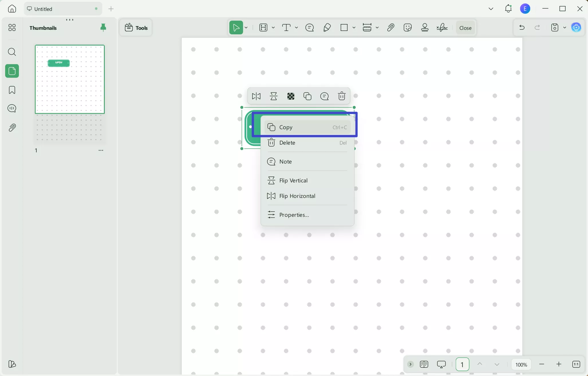588x376 pixels.
Task: Enable two-page reading view
Action: (x=424, y=364)
